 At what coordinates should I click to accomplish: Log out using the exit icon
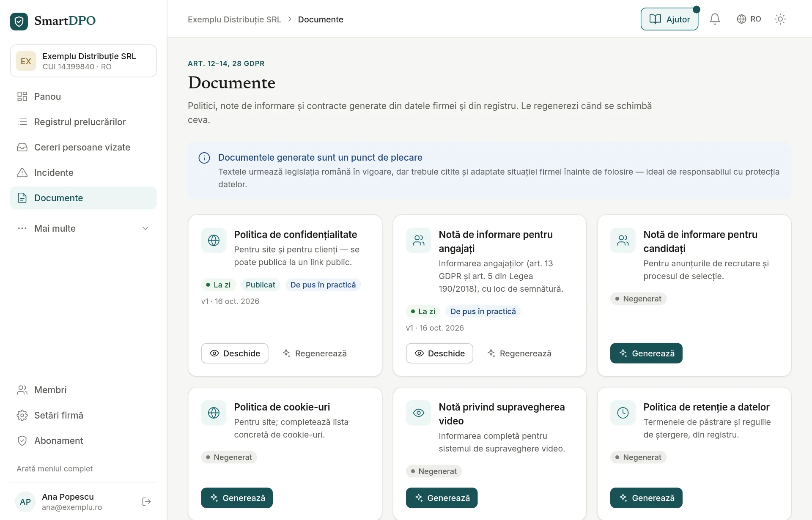click(146, 501)
